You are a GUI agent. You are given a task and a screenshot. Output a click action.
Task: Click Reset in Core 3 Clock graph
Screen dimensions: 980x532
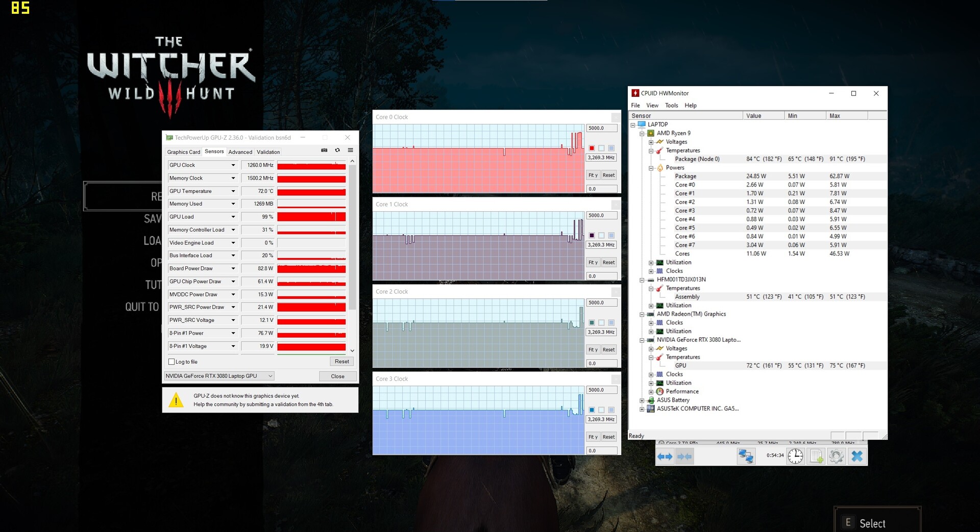[609, 437]
